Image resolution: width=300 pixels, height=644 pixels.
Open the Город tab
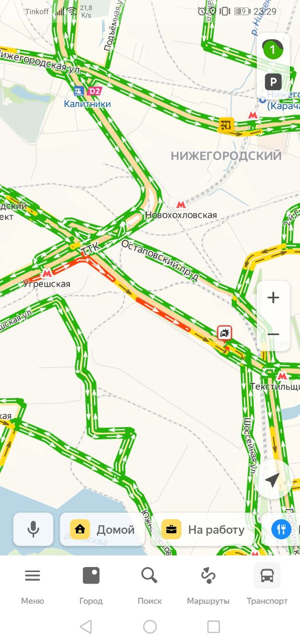(91, 585)
